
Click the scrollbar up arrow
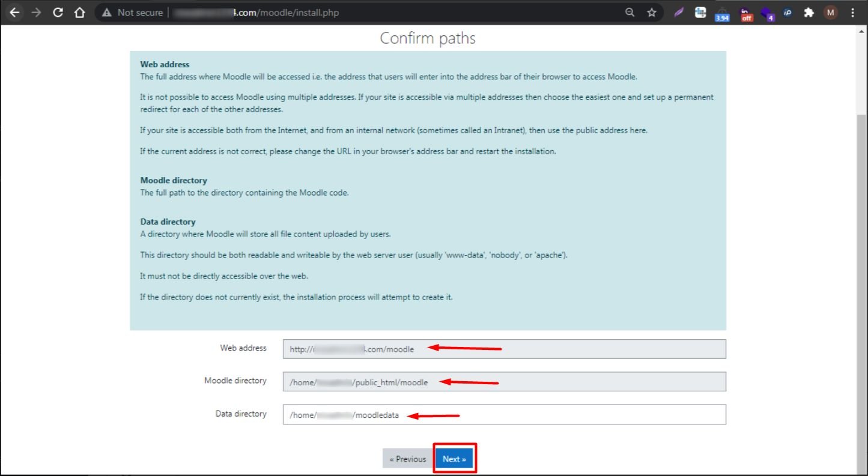(x=862, y=32)
